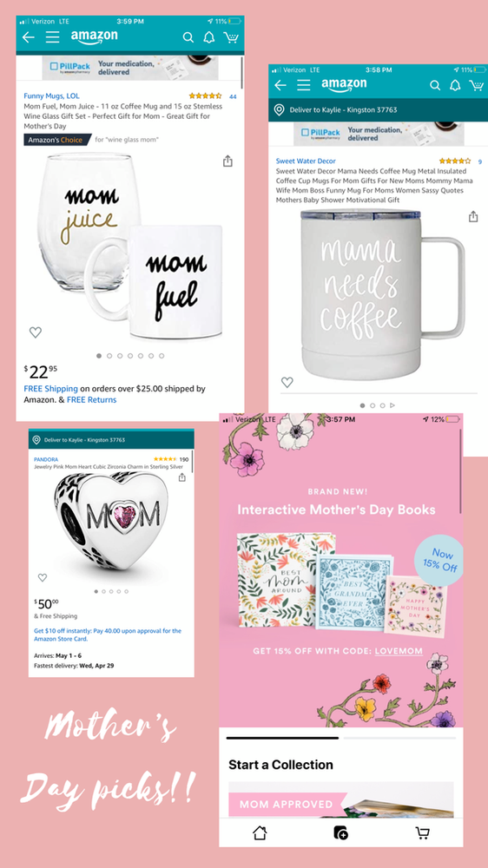The image size is (488, 868).
Task: Share the Mama Needs Coffee mug listing
Action: click(473, 216)
